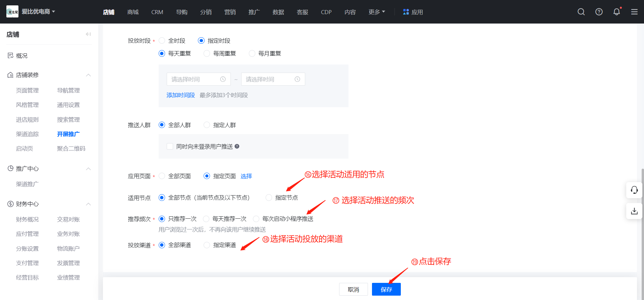Open 渠道推广 in sidebar
The width and height of the screenshot is (644, 300).
[27, 184]
